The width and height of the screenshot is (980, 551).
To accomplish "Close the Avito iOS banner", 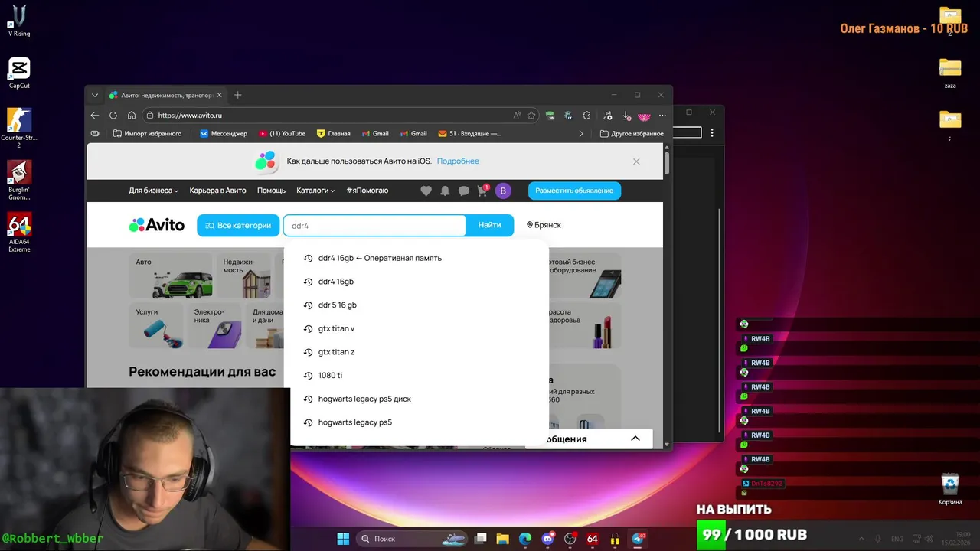I will [x=636, y=161].
